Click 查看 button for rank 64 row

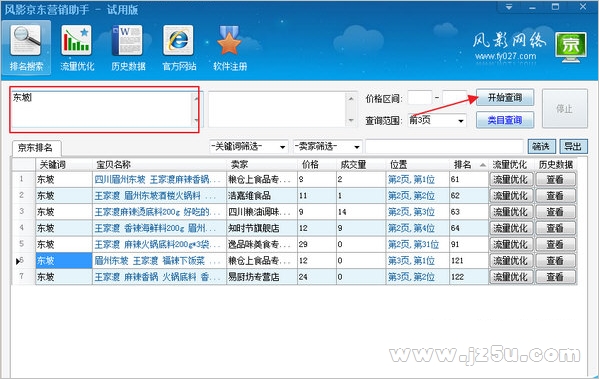[x=555, y=228]
